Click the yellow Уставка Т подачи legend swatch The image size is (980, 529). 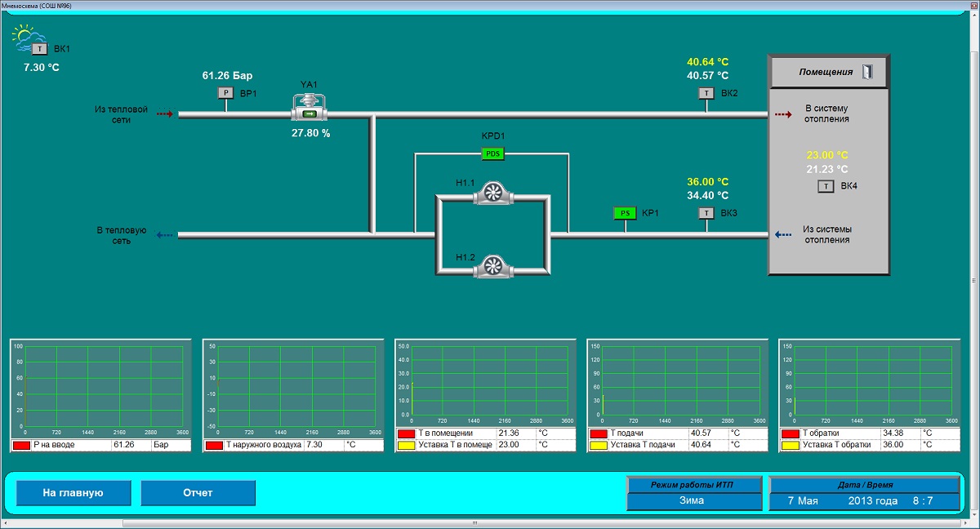[599, 445]
